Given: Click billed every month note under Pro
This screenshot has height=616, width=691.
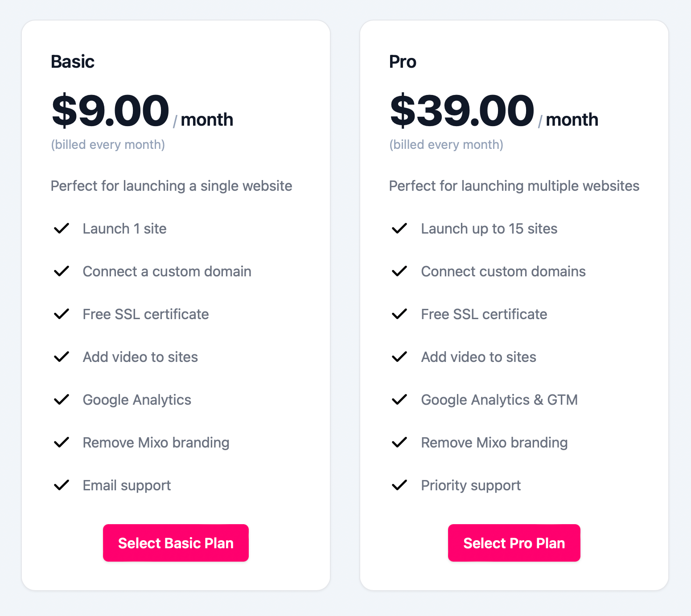Looking at the screenshot, I should 446,144.
